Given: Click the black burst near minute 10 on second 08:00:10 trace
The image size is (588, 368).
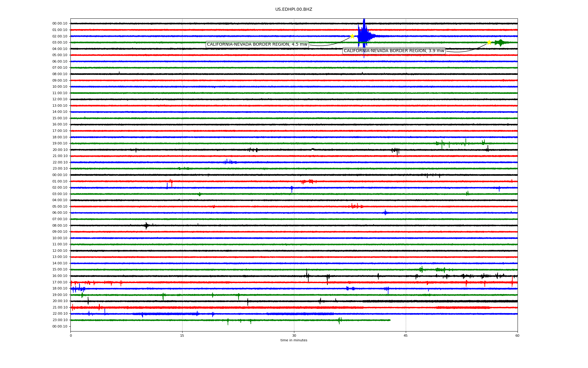Looking at the screenshot, I should tap(146, 226).
